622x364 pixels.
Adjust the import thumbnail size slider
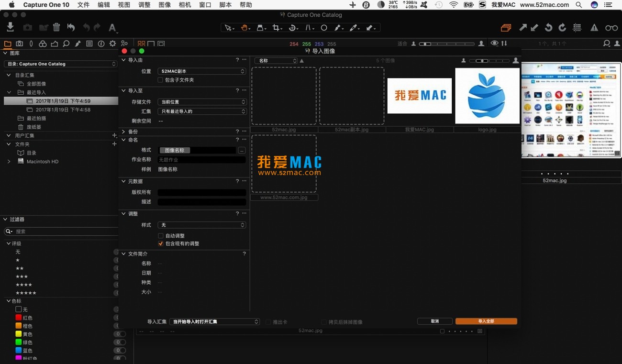coord(489,61)
